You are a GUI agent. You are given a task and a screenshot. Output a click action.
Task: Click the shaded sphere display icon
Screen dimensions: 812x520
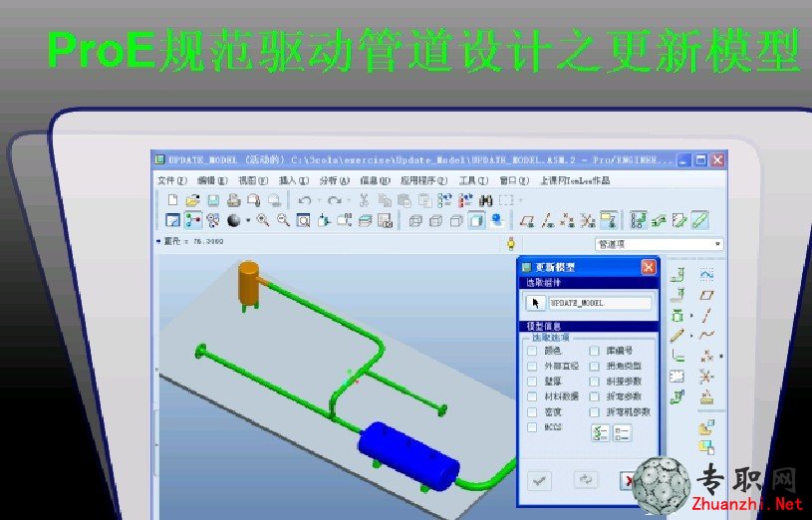233,220
